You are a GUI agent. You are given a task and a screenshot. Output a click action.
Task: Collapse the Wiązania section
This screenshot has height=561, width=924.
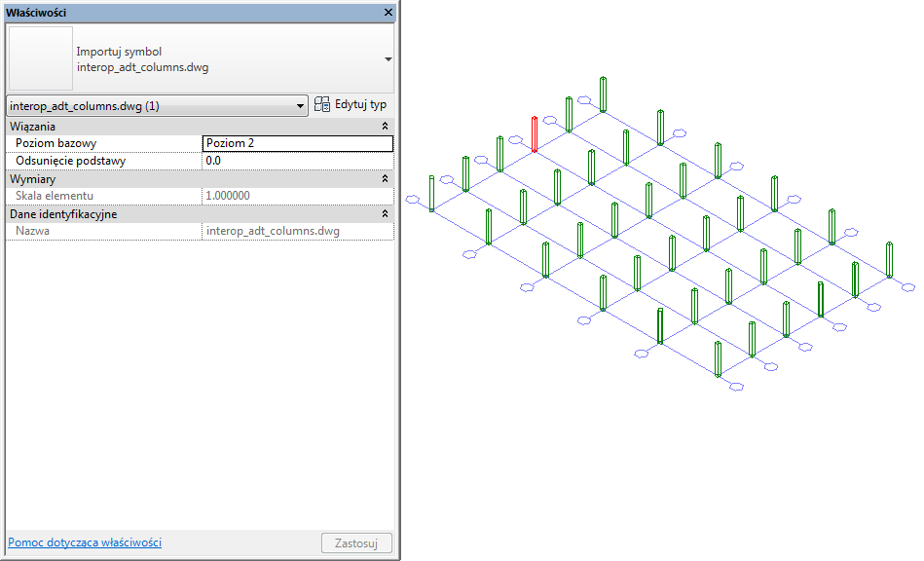[385, 126]
